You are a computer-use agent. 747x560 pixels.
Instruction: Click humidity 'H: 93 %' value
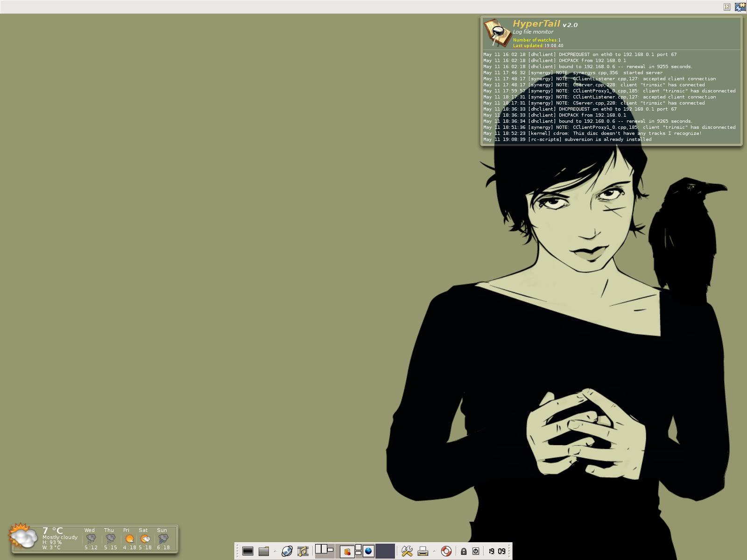[52, 542]
